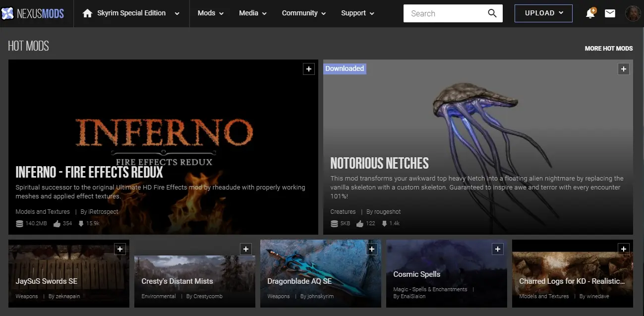The image size is (644, 316).
Task: Open the Inferno - Fire Effects Redux title
Action: tap(89, 172)
